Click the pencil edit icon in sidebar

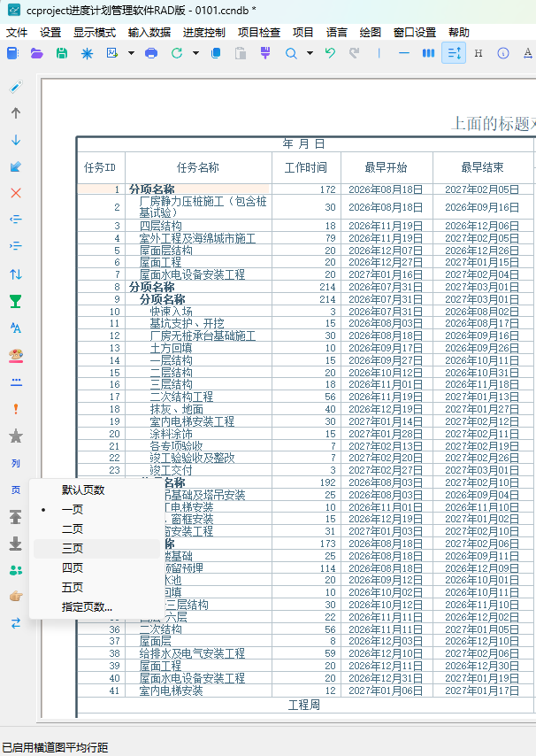(x=16, y=87)
